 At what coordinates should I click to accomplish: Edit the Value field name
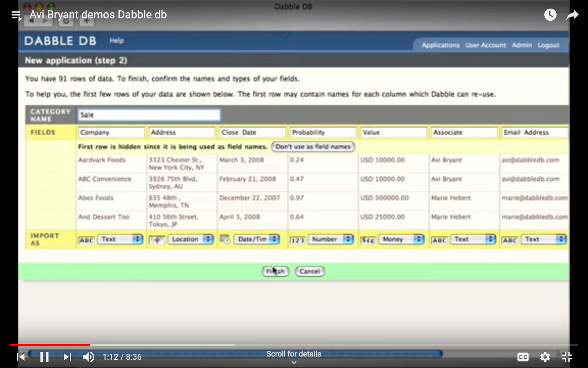(x=394, y=132)
